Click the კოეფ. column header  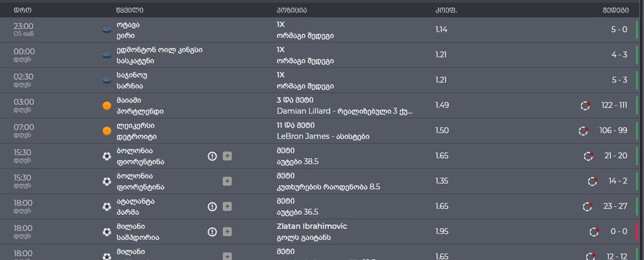[446, 9]
